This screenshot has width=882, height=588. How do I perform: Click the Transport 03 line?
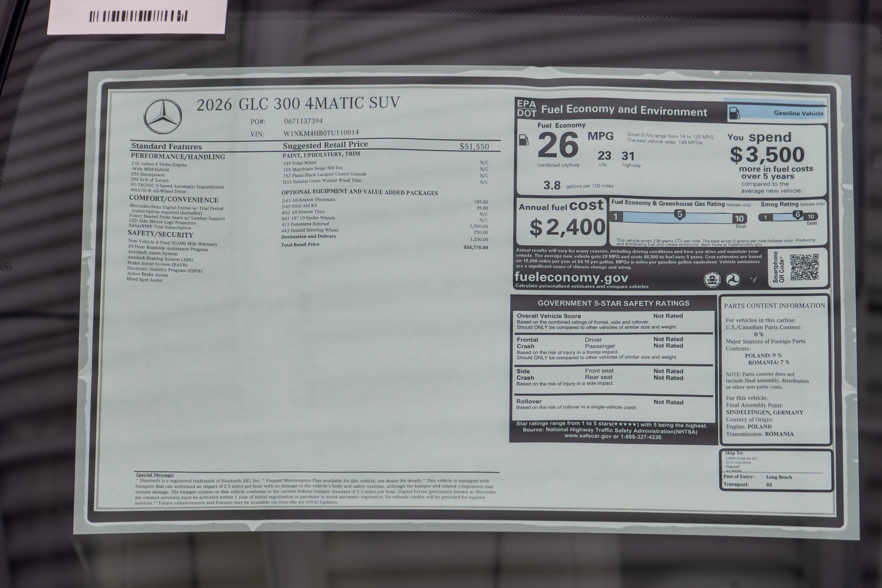coord(748,484)
